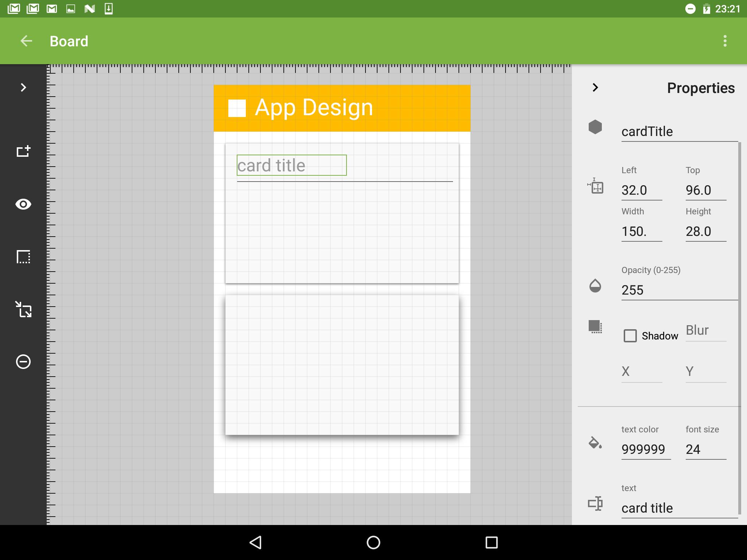
Task: Click the opacity droplet icon
Action: tap(595, 286)
